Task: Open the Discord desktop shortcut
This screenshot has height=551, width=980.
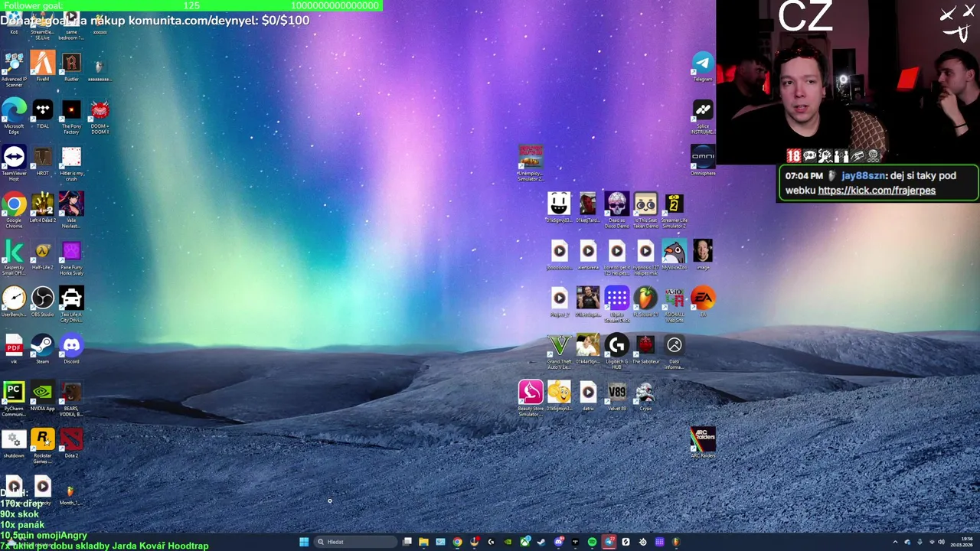Action: (x=71, y=349)
